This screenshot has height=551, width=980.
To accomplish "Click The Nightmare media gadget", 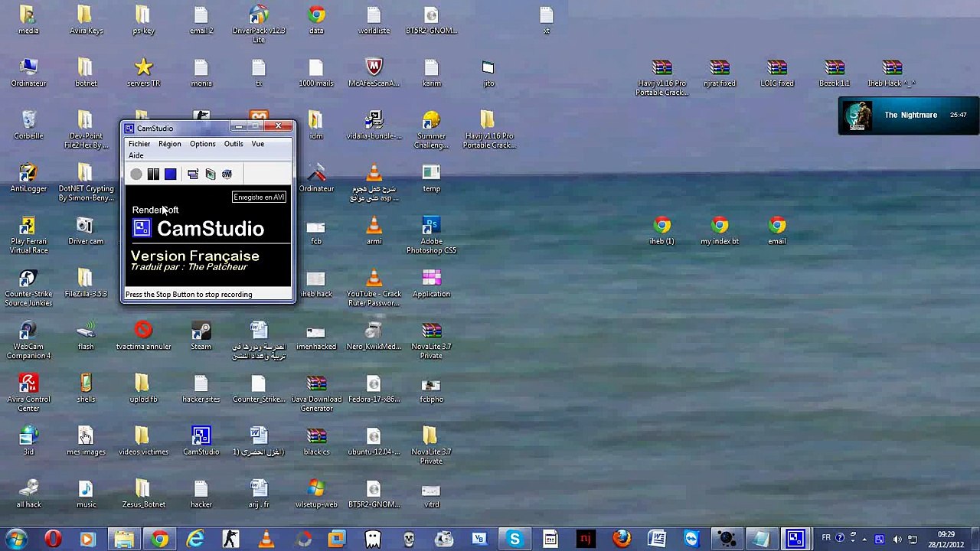I will 908,116.
